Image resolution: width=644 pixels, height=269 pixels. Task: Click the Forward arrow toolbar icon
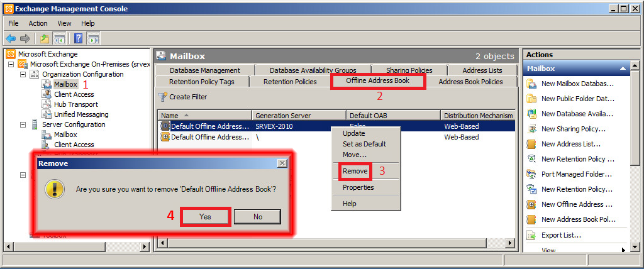pyautogui.click(x=25, y=39)
